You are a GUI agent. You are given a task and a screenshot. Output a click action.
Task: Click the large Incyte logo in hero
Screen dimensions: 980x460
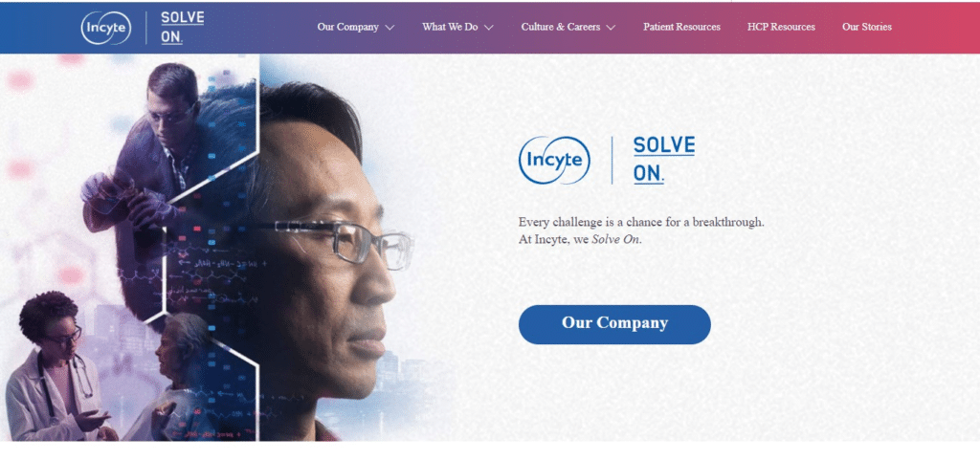(554, 161)
